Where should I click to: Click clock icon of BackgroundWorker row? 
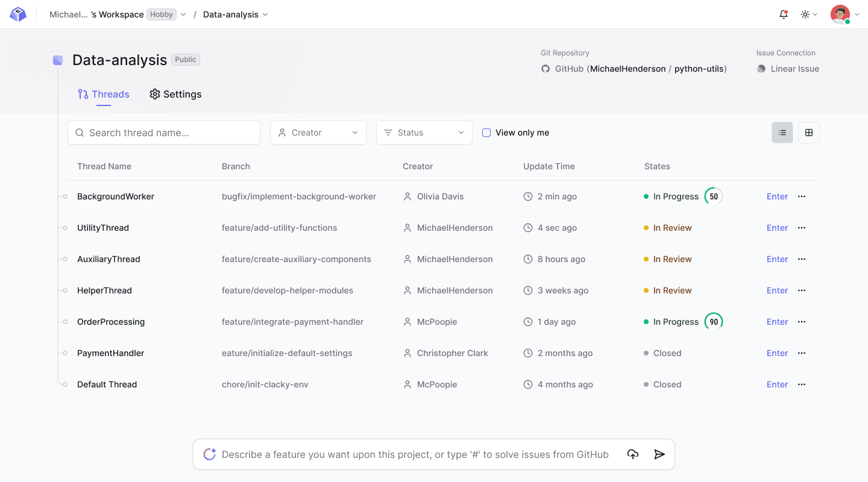[528, 196]
